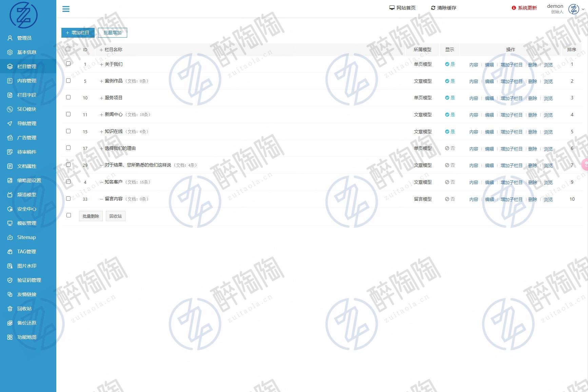Expand the 服务项目 category row

pyautogui.click(x=101, y=98)
